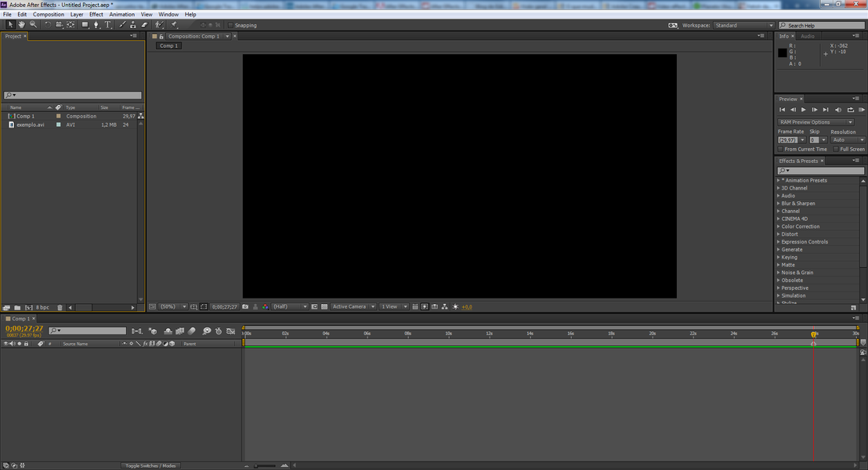
Task: Open the Composition Mini-Flowchart icon in timeline
Action: tap(136, 331)
